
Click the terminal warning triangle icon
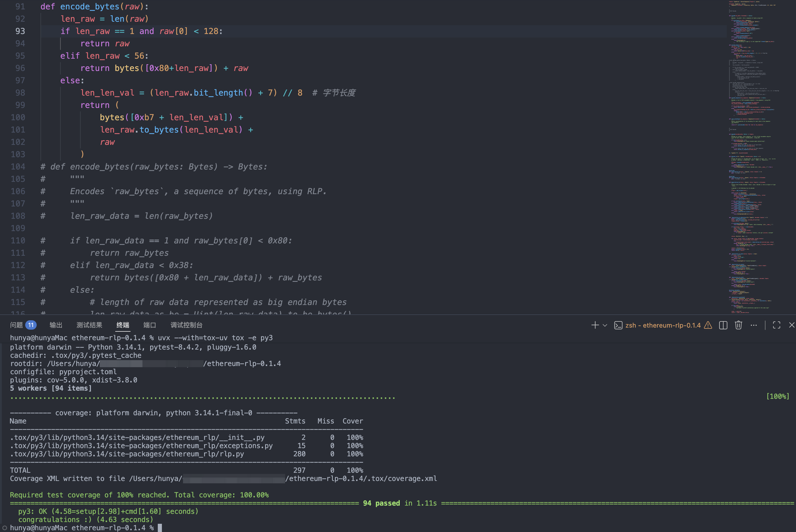tap(708, 325)
